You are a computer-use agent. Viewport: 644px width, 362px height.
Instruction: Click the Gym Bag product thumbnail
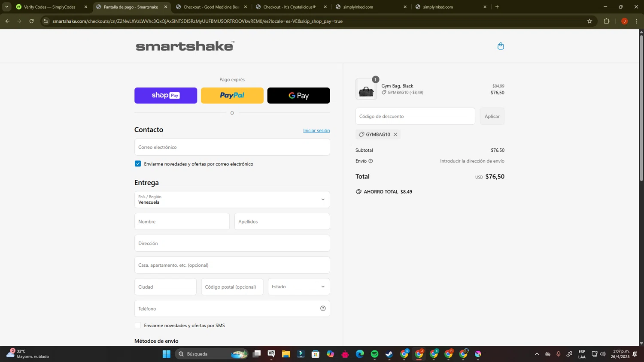point(366,89)
